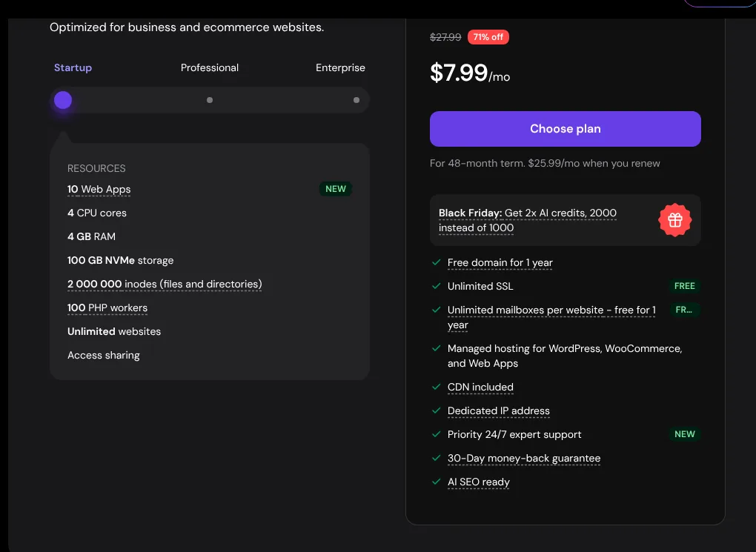Click the Access sharing text
The height and width of the screenshot is (552, 756).
pos(104,356)
